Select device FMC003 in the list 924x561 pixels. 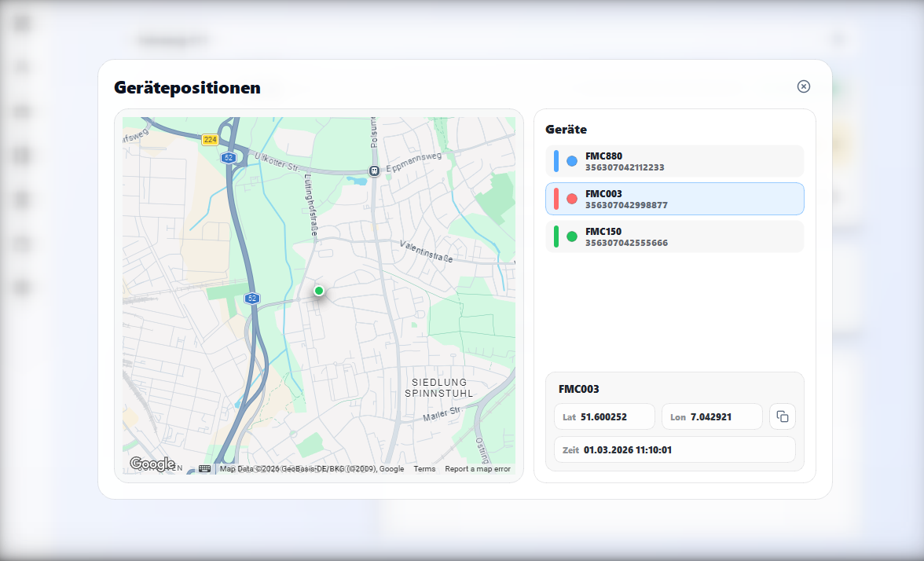pyautogui.click(x=675, y=200)
